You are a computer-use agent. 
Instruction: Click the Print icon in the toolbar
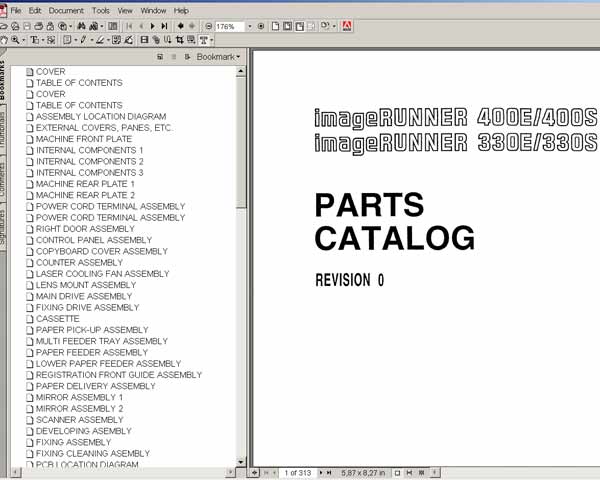[x=39, y=26]
